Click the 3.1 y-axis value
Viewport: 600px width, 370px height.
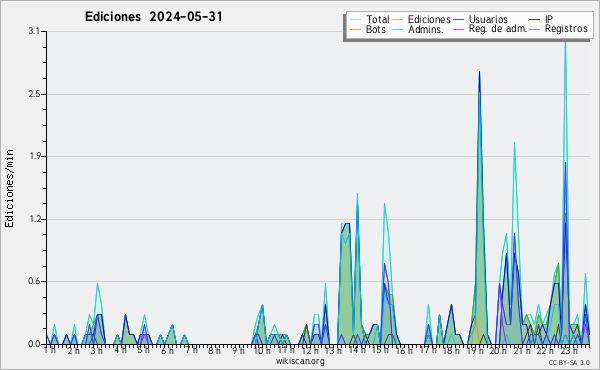(34, 31)
